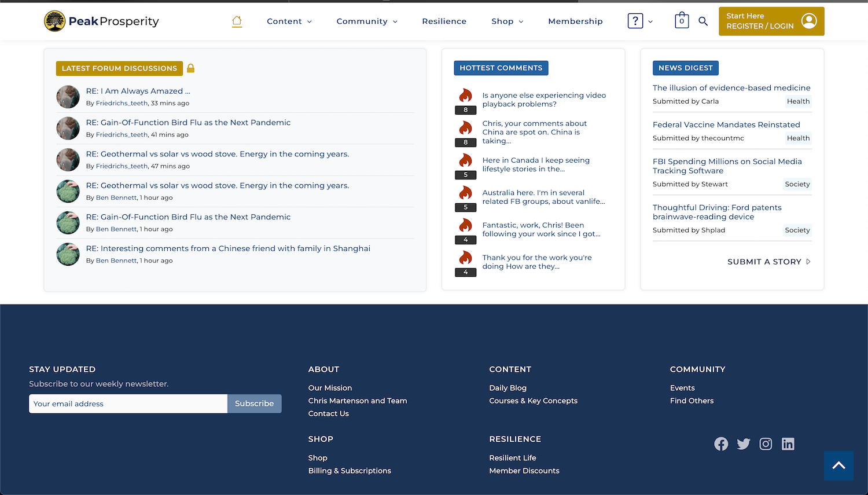Open Thoughtful Driving: Ford patents article
This screenshot has height=495, width=868.
717,212
